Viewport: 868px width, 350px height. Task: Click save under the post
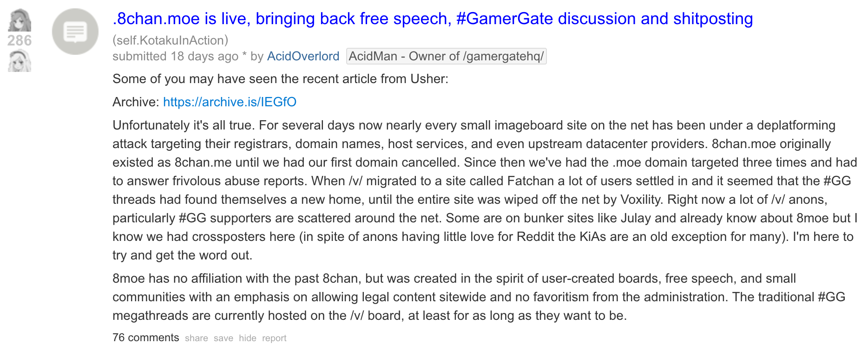[x=224, y=338]
